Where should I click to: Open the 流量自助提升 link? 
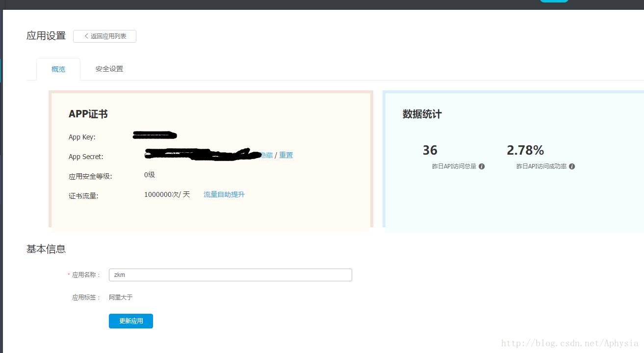(224, 194)
